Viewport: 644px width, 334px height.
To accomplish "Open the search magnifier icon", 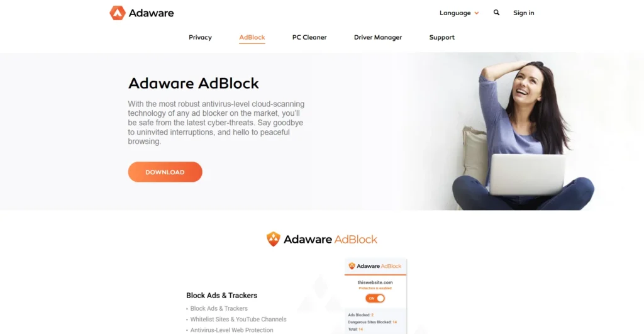I will coord(496,13).
